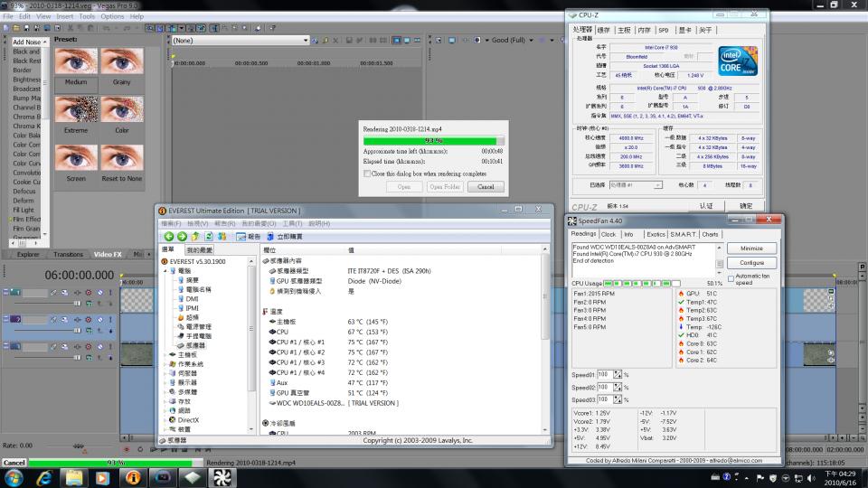The height and width of the screenshot is (488, 868).
Task: Collapse the computer node in EVEREST tree
Action: [x=165, y=270]
